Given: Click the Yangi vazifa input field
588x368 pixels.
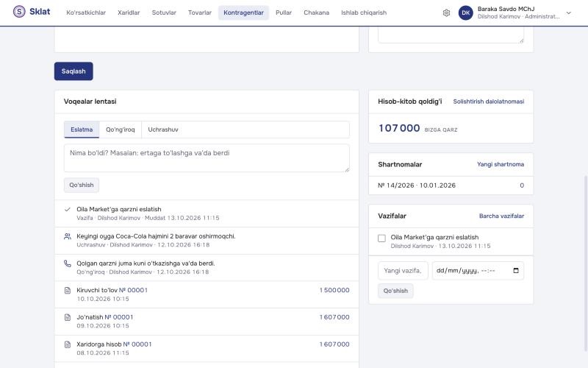Looking at the screenshot, I should click(x=403, y=271).
